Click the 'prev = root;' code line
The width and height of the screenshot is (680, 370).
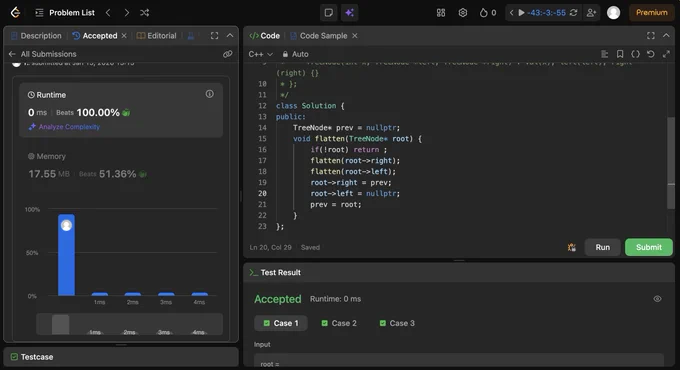point(336,204)
